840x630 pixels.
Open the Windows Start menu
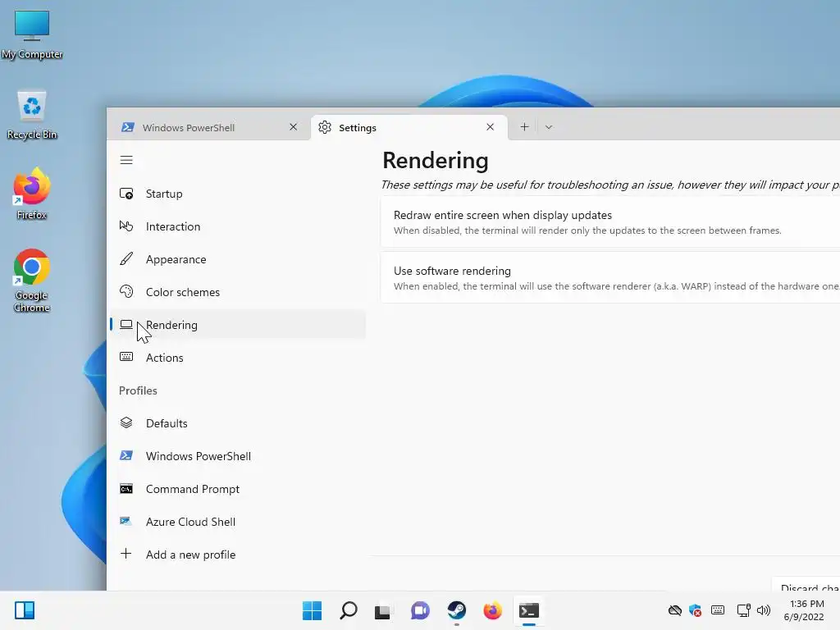coord(313,610)
